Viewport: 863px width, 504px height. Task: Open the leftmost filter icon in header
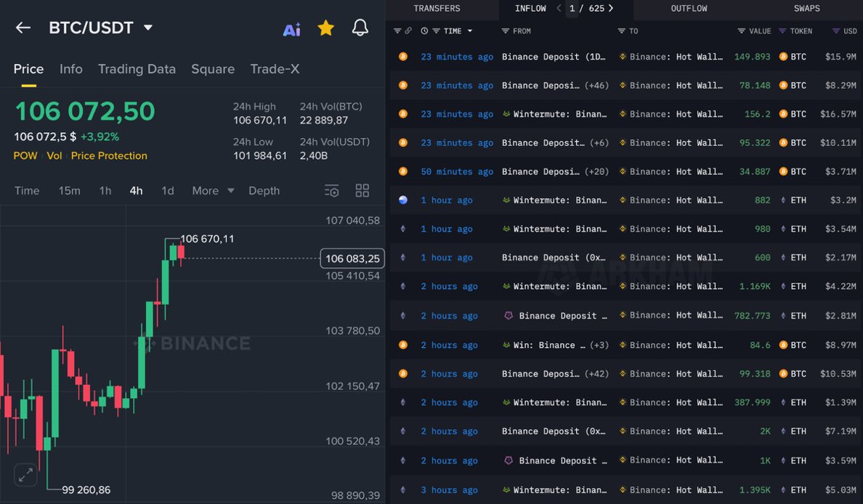point(397,31)
